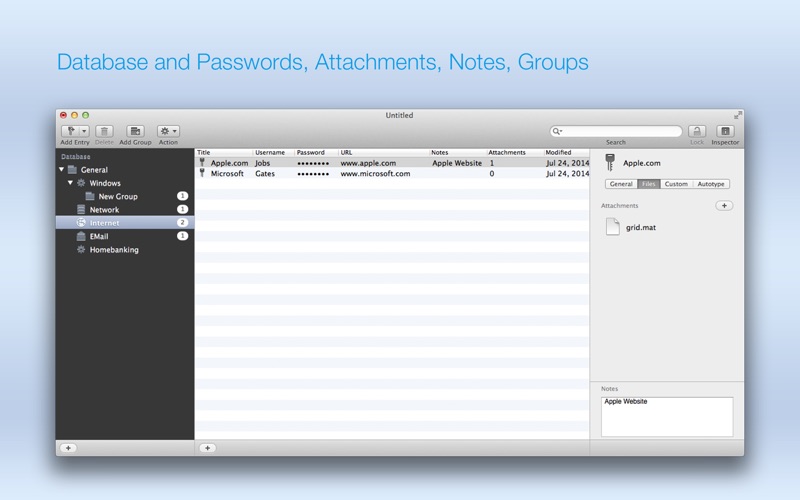Click the New Group folder icon
The height and width of the screenshot is (500, 800).
tap(90, 196)
